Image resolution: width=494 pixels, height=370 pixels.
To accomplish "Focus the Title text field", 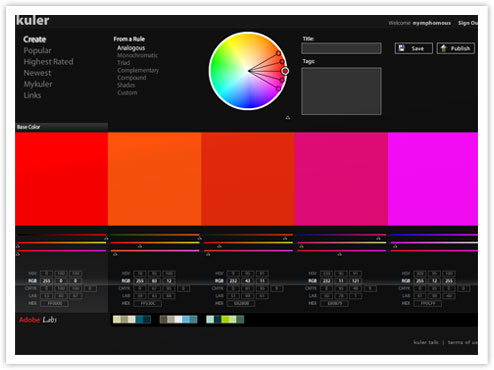I will coord(341,48).
